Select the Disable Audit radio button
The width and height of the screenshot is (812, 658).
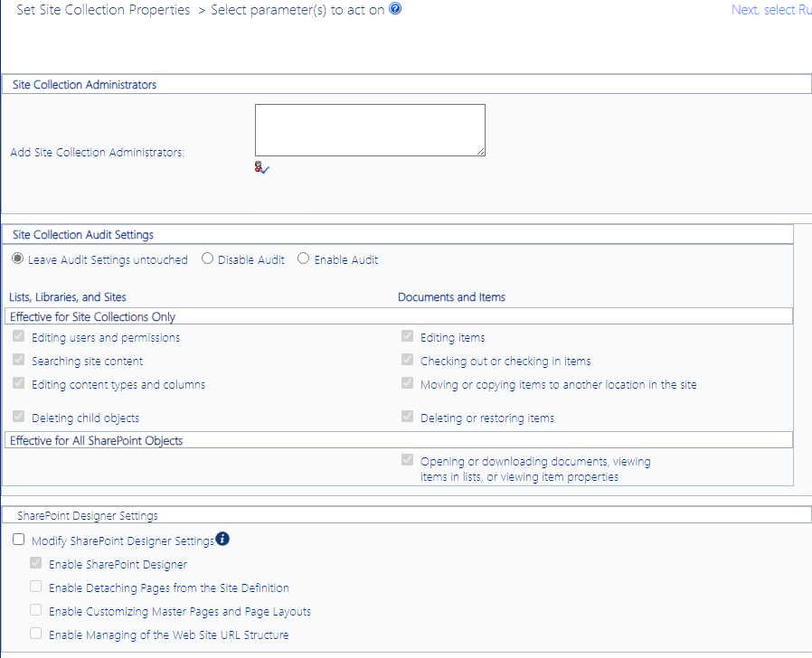point(207,258)
